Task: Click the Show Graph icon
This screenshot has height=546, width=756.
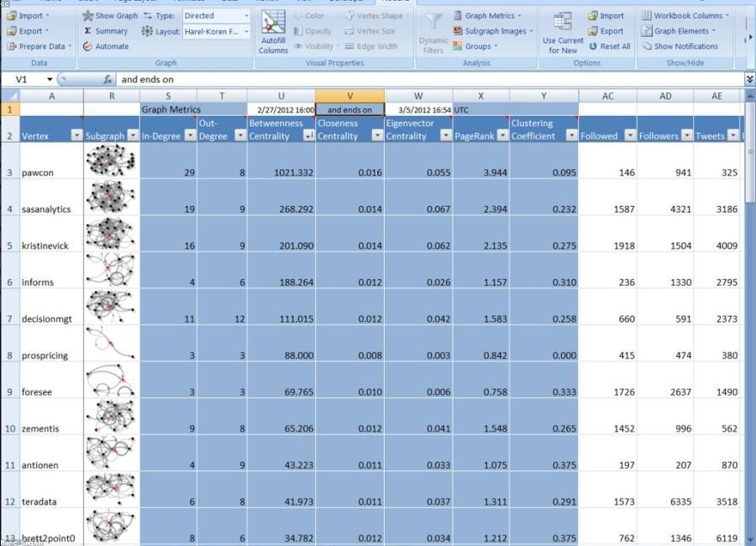Action: pyautogui.click(x=87, y=16)
